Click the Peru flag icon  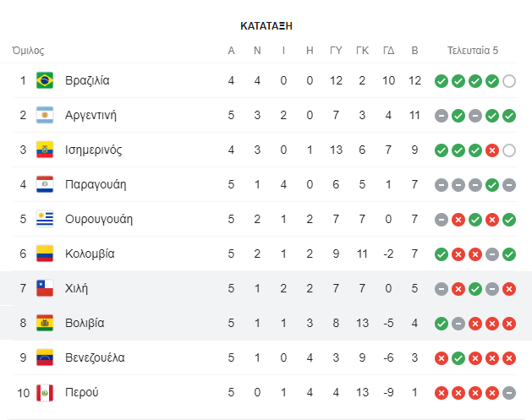[x=45, y=393]
